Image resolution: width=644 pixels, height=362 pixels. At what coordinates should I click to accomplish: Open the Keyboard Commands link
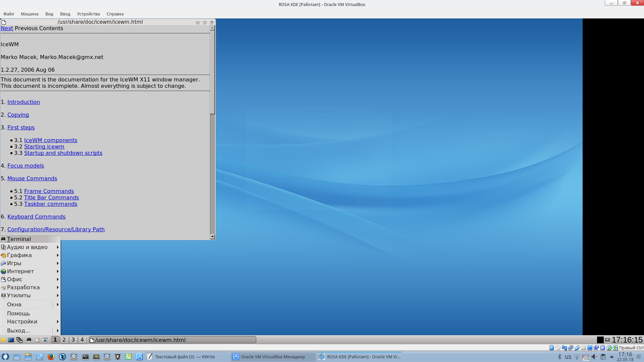[36, 217]
